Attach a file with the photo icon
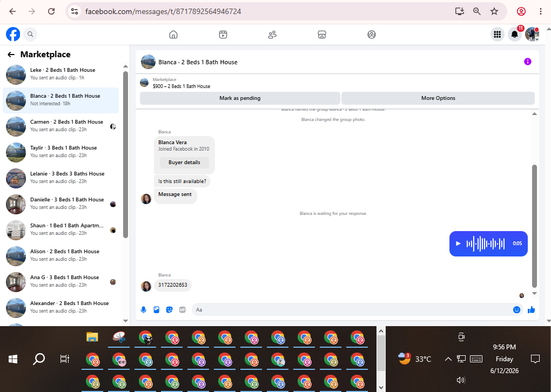This screenshot has width=551, height=392. (156, 310)
